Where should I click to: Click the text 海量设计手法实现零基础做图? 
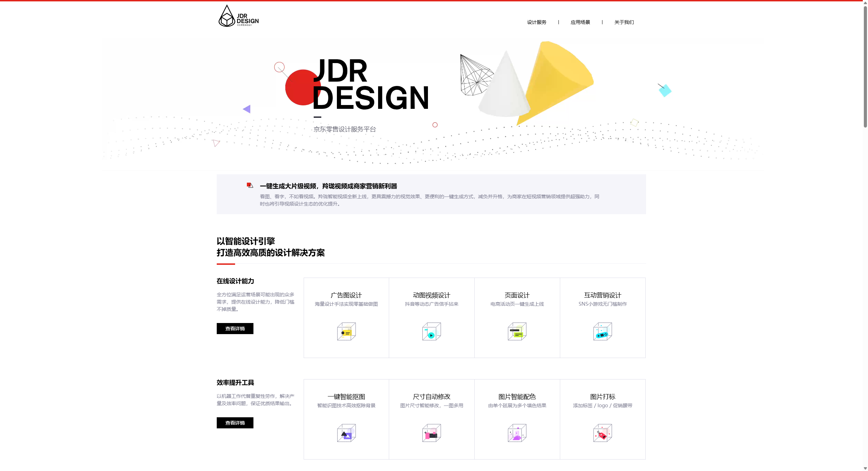[x=346, y=304]
